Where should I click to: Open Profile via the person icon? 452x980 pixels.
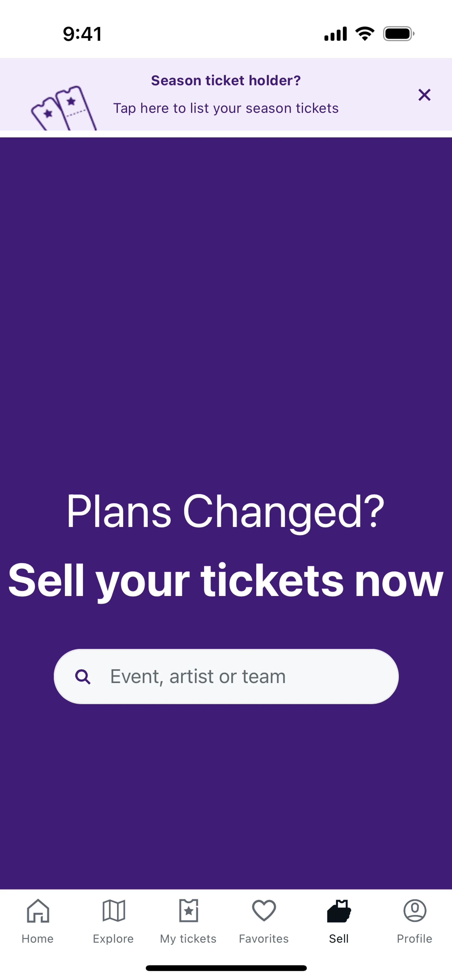pos(414,911)
